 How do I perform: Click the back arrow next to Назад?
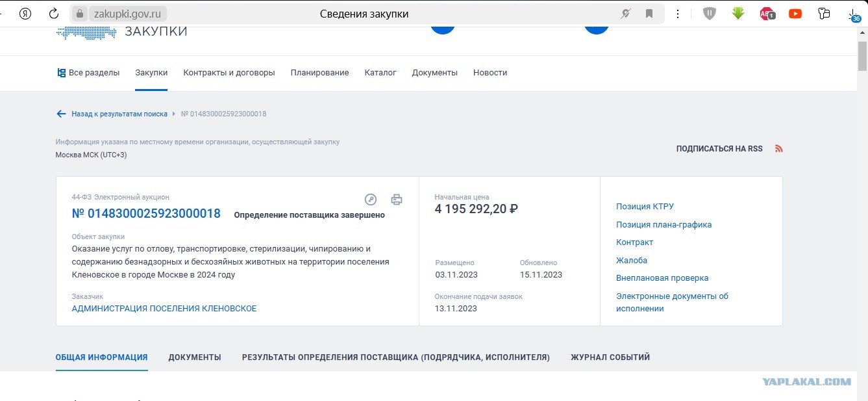[x=61, y=114]
